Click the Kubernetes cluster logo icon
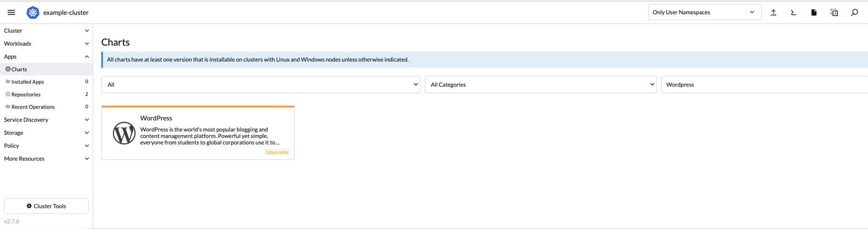Viewport: 868px width, 229px height. point(33,12)
